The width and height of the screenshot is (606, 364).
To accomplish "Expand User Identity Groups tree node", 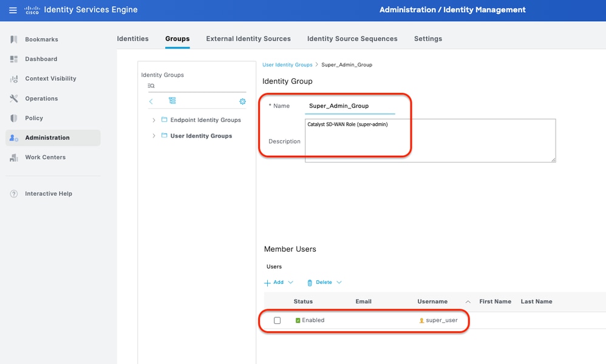I will tap(154, 136).
